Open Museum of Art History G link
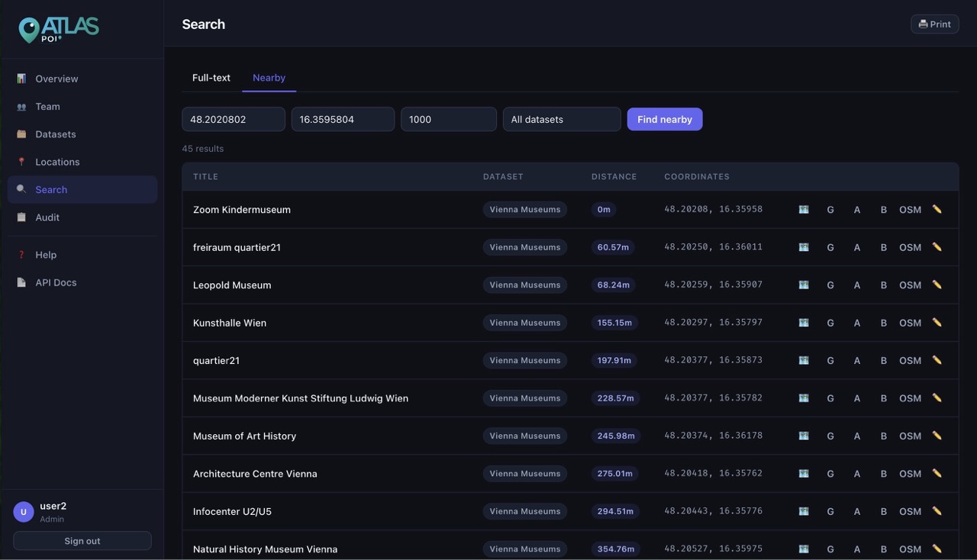977x560 pixels. (830, 436)
